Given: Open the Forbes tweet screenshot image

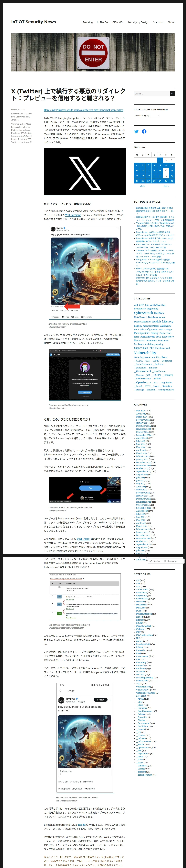Looking at the screenshot, I should click(85, 272).
